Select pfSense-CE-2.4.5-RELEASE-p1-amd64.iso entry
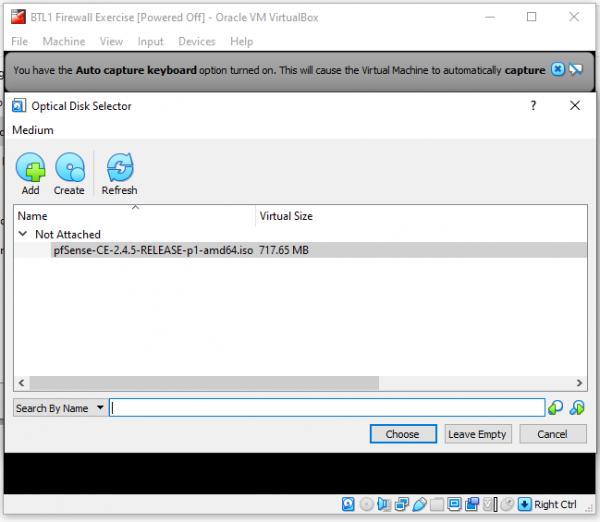Screen dimensions: 600x522 coord(153,250)
